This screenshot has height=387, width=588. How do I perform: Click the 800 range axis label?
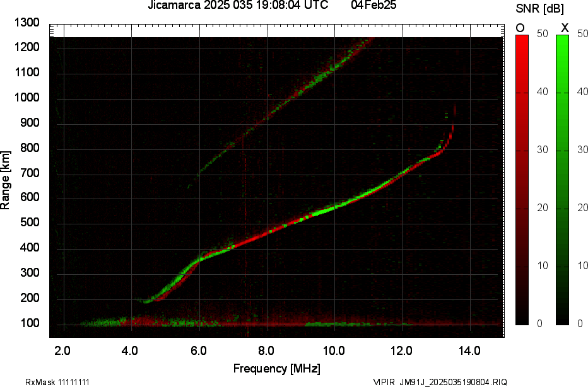pos(30,147)
